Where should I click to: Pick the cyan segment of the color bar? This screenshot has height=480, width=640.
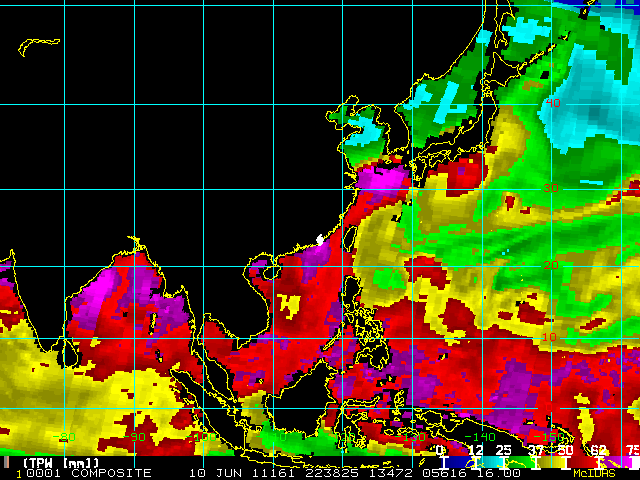pyautogui.click(x=490, y=462)
